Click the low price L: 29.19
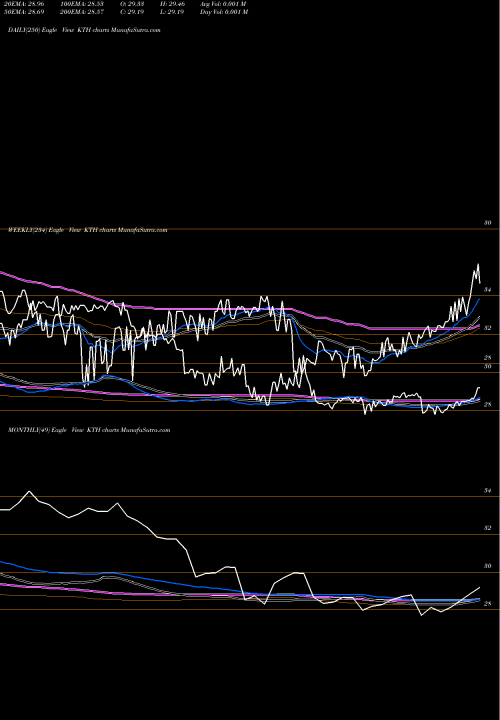Viewport: 500px width, 720px height. click(172, 12)
